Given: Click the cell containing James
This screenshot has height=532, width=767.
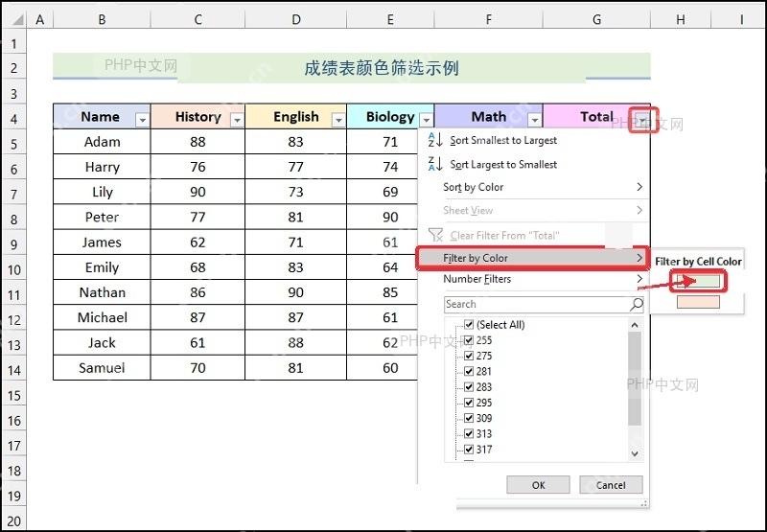Looking at the screenshot, I should click(102, 243).
